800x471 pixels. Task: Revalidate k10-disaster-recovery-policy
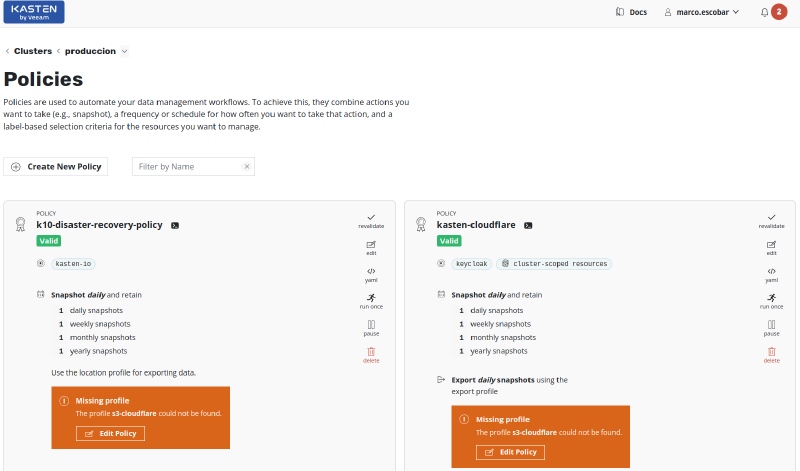point(371,221)
